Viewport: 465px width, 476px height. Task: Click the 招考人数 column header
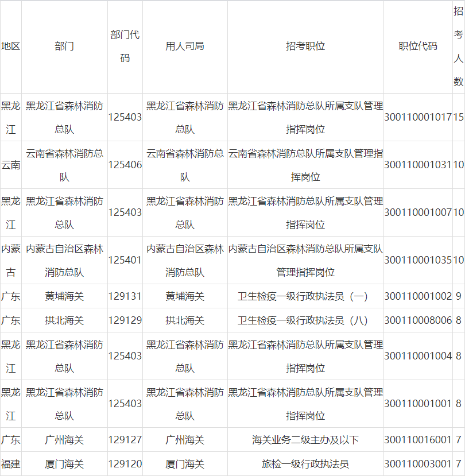[456, 43]
